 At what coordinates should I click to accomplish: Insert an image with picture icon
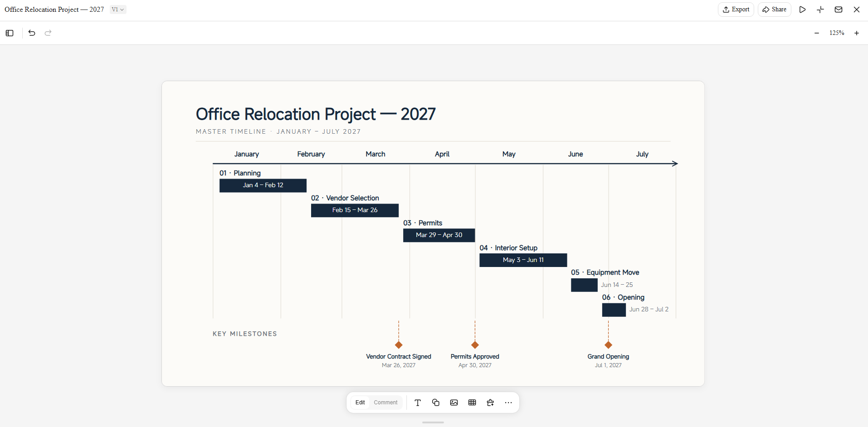(454, 403)
